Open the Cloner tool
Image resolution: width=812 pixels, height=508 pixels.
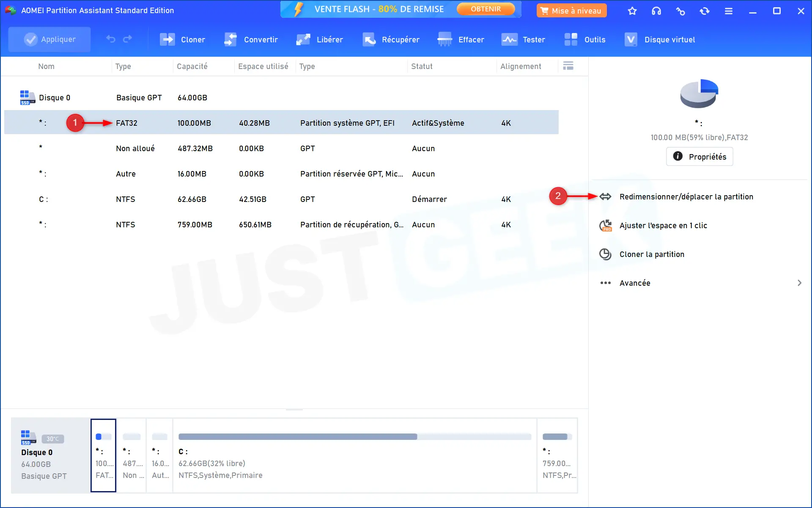point(182,39)
